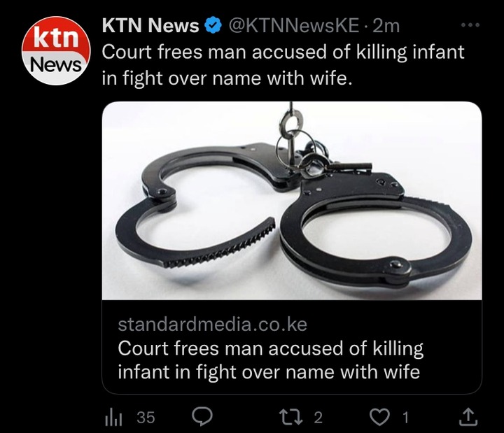The width and height of the screenshot is (504, 433).
Task: Click the reply speech bubble icon
Action: (x=202, y=417)
